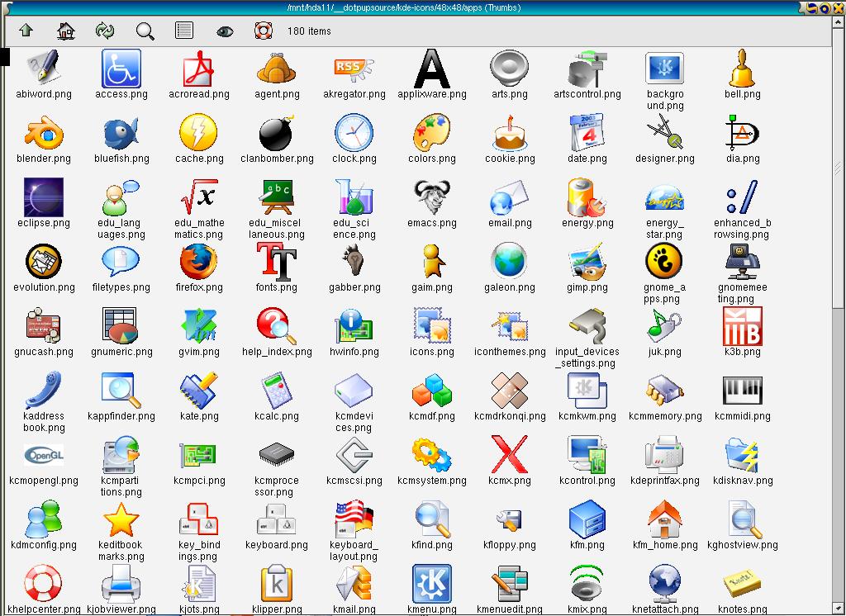Screen dimensions: 846x616
Task: Select the kate.png icon
Action: point(199,390)
